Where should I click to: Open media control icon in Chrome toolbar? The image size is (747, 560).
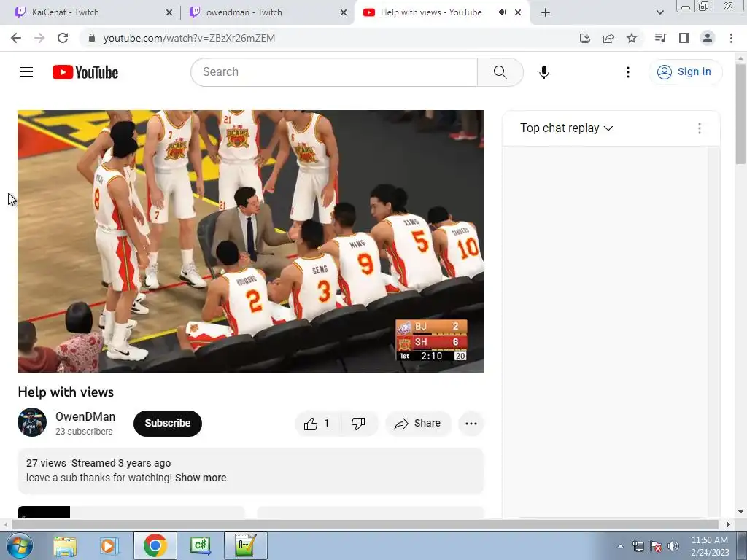click(660, 38)
